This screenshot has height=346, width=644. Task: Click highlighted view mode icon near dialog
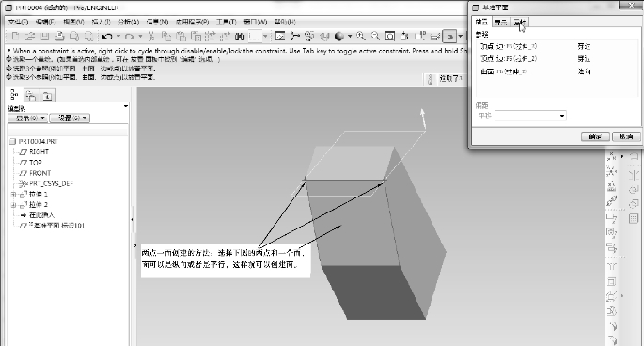(449, 37)
